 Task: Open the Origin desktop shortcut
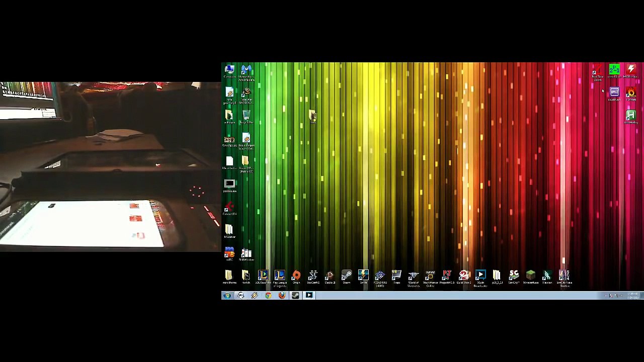pos(296,277)
